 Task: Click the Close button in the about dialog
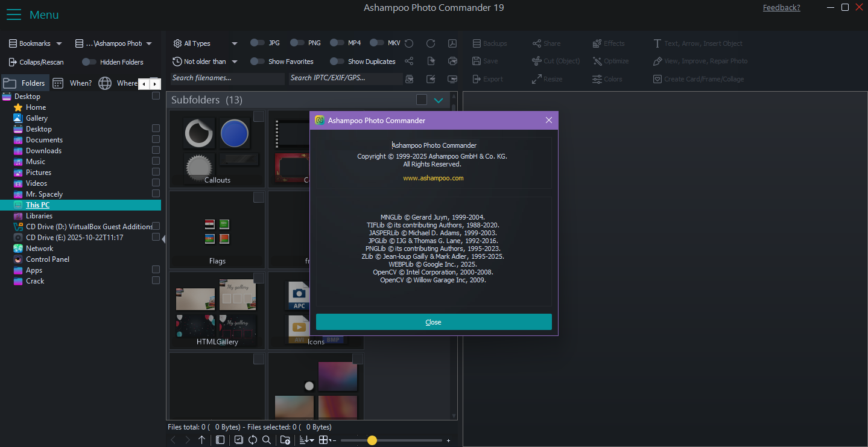[x=433, y=322]
